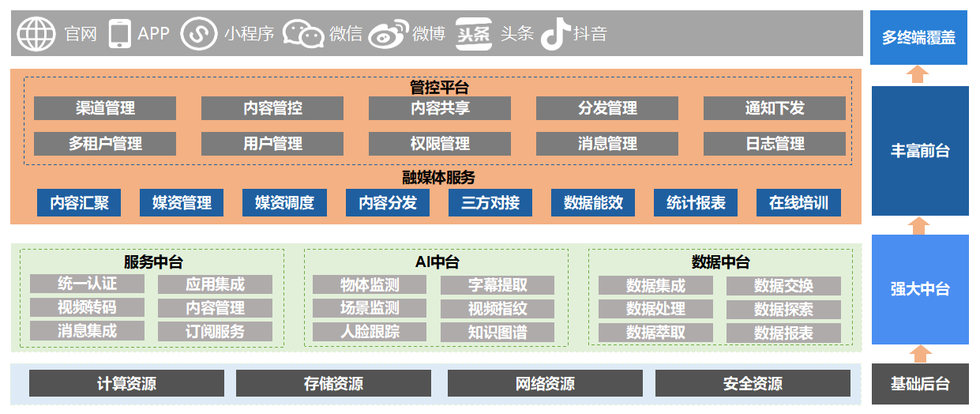Select the 安全资源 block
This screenshot has width=980, height=414.
coord(753,384)
